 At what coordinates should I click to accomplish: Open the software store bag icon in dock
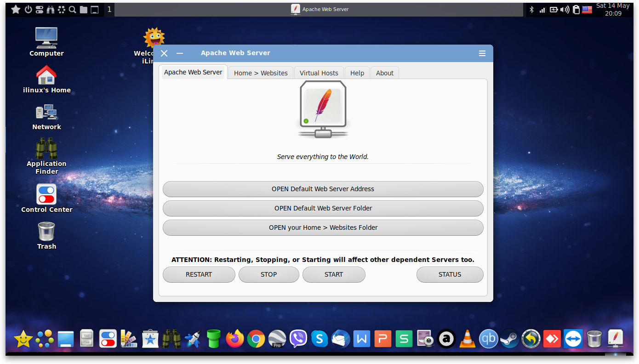click(150, 339)
